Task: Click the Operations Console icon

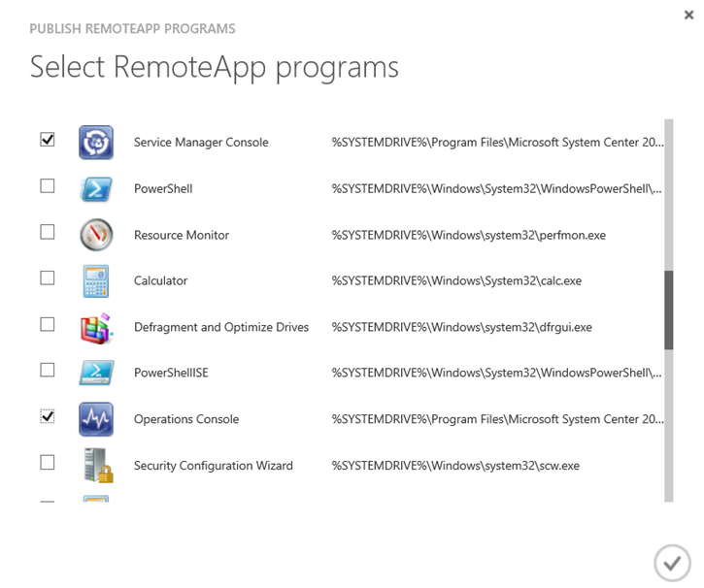Action: (96, 419)
